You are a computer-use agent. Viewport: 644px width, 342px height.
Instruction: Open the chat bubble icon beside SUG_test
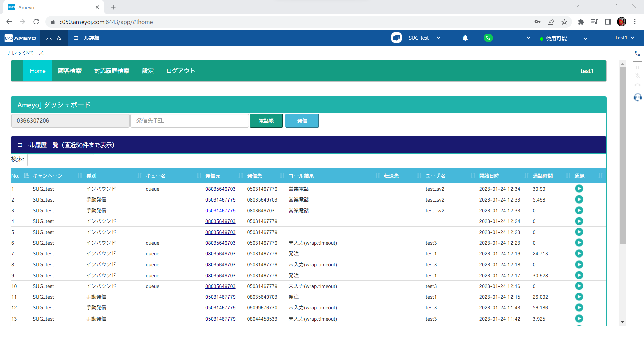click(396, 38)
